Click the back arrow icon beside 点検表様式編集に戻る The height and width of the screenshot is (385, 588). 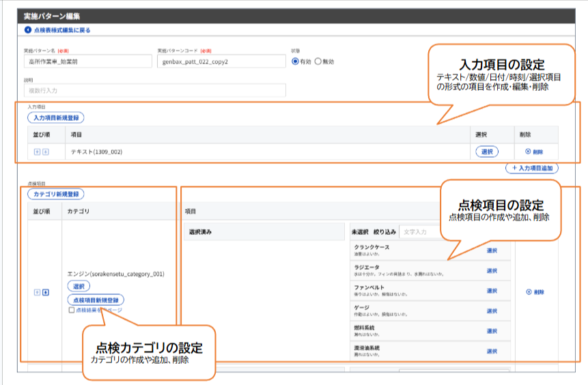click(x=27, y=30)
